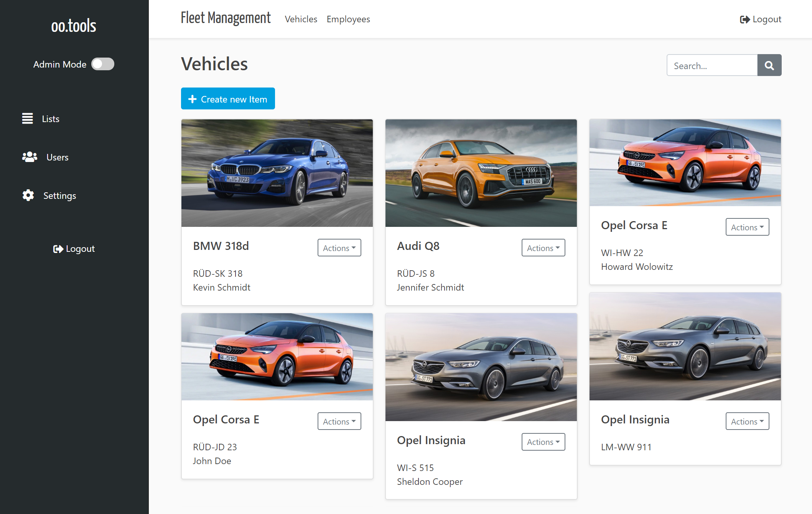812x514 pixels.
Task: Open the Vehicles nav tab
Action: [301, 19]
